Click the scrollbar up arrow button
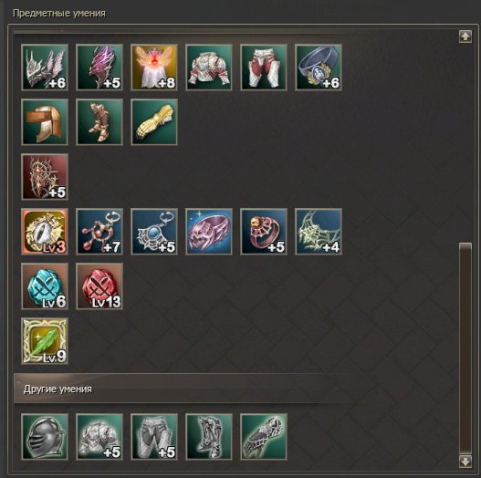 tap(465, 36)
